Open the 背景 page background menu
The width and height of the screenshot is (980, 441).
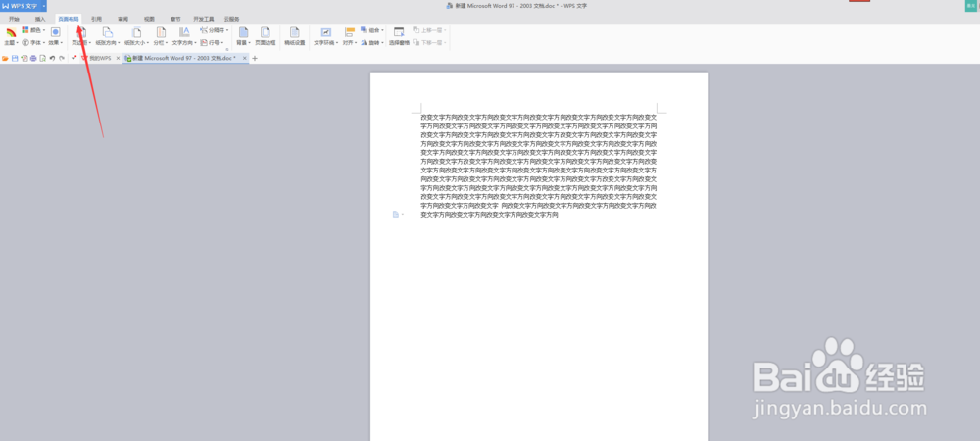(x=243, y=36)
